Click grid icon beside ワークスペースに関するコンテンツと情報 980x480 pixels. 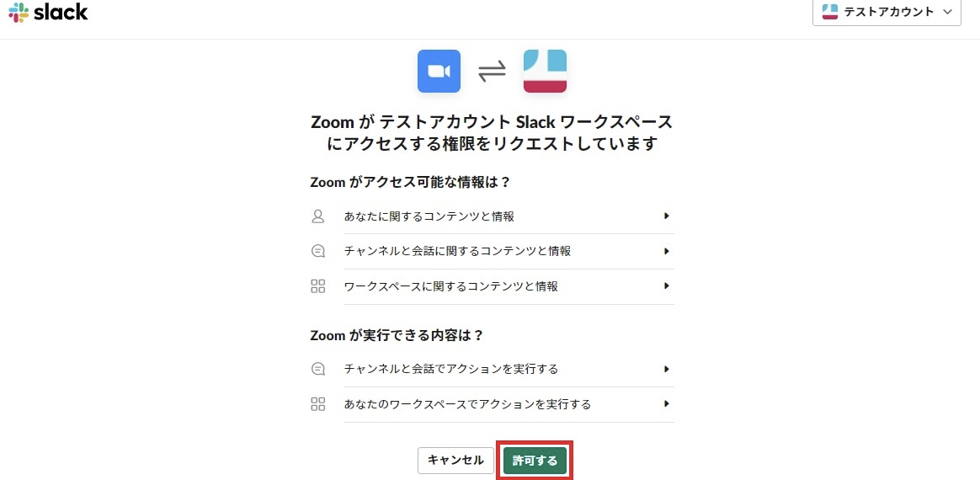[317, 286]
